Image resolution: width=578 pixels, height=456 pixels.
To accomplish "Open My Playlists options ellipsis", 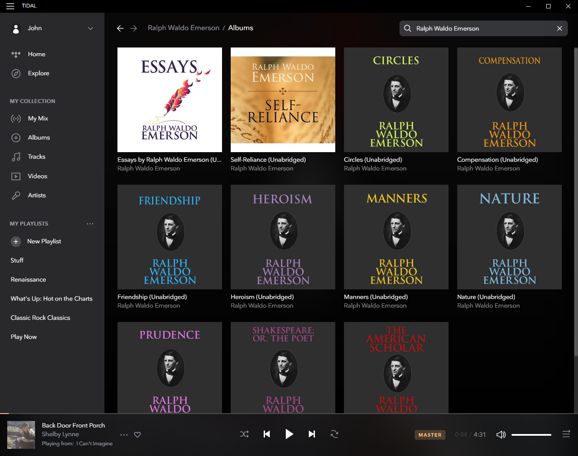I will [x=90, y=223].
